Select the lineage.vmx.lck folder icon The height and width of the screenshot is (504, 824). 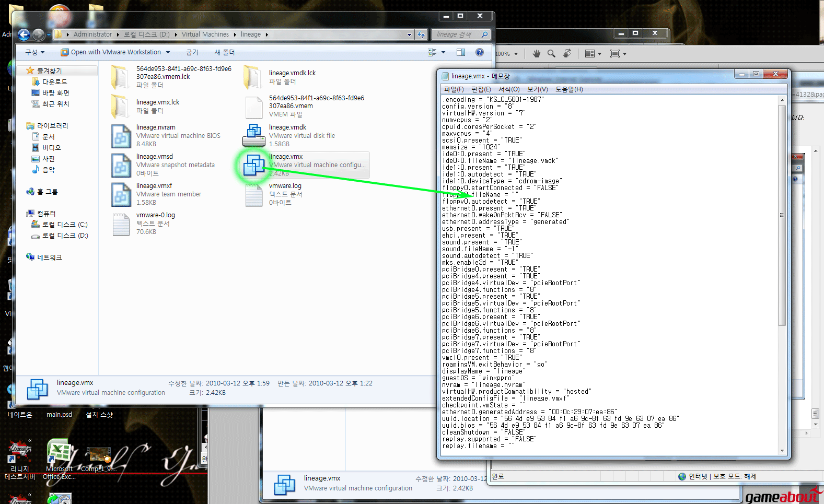tap(120, 107)
